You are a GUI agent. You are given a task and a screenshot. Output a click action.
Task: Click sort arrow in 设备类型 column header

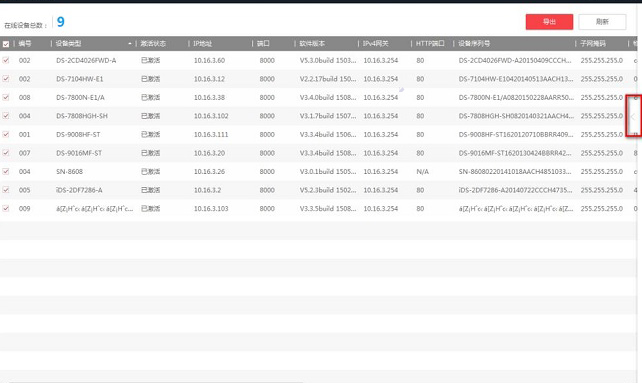click(x=130, y=44)
